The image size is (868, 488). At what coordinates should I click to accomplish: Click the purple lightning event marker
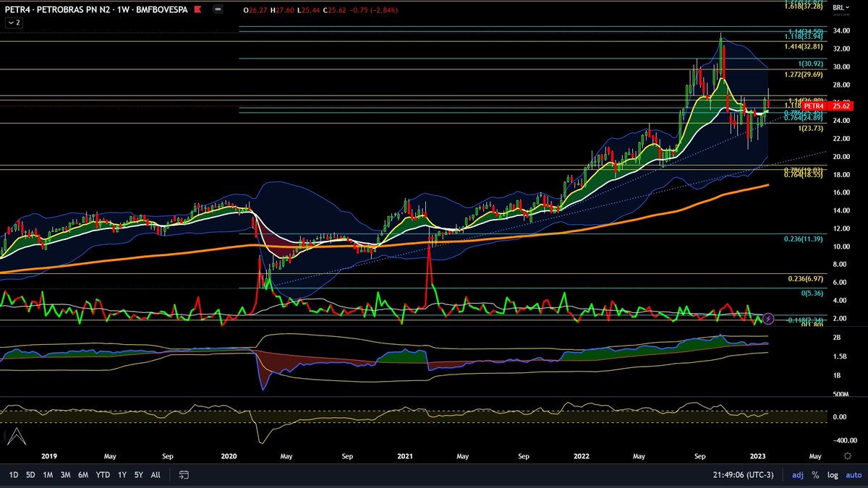[768, 318]
